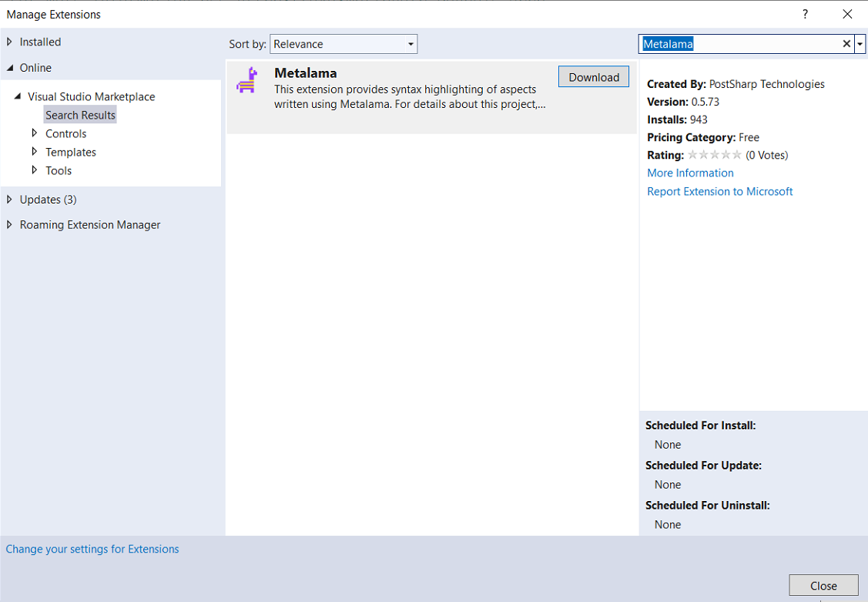Select Search Results in the tree
Screen dimensions: 868x602
coord(80,115)
